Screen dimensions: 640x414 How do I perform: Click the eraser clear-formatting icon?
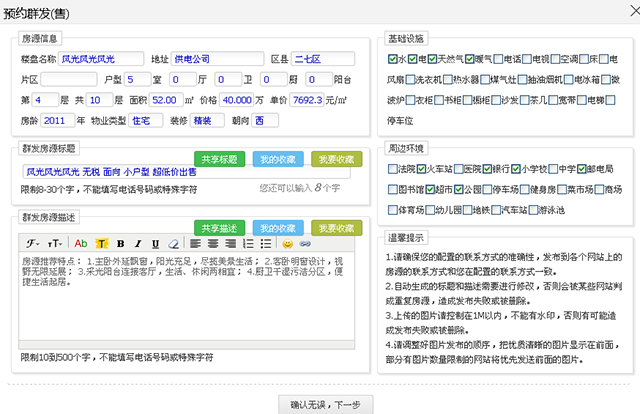(173, 244)
